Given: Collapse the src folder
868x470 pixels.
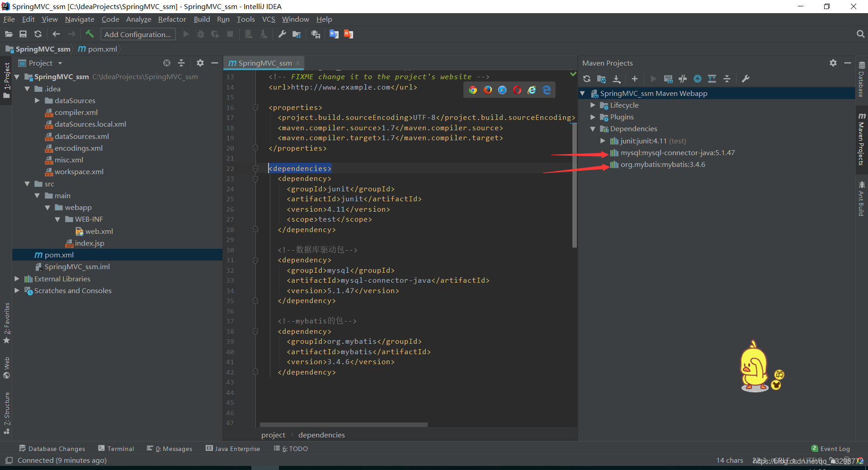Looking at the screenshot, I should [x=27, y=184].
